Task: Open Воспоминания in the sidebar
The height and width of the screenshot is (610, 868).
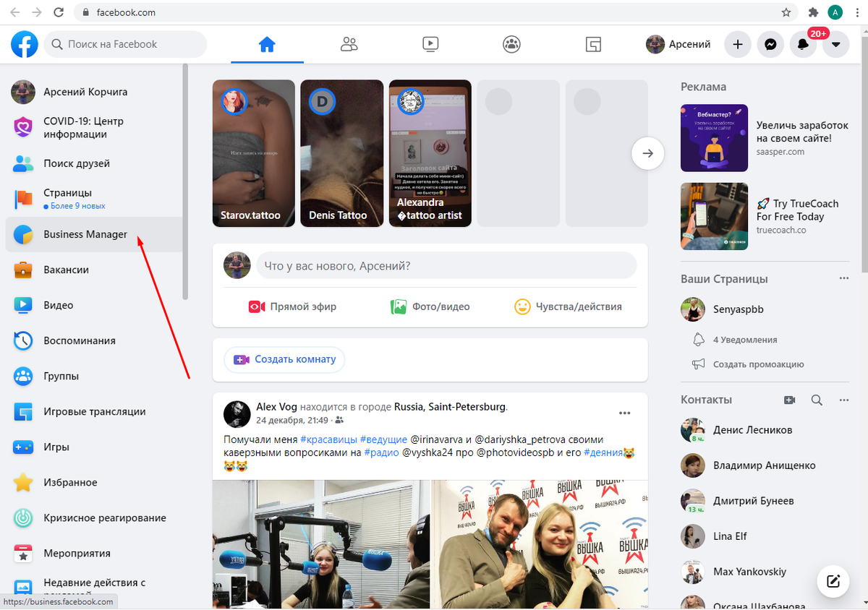Action: 93,340
